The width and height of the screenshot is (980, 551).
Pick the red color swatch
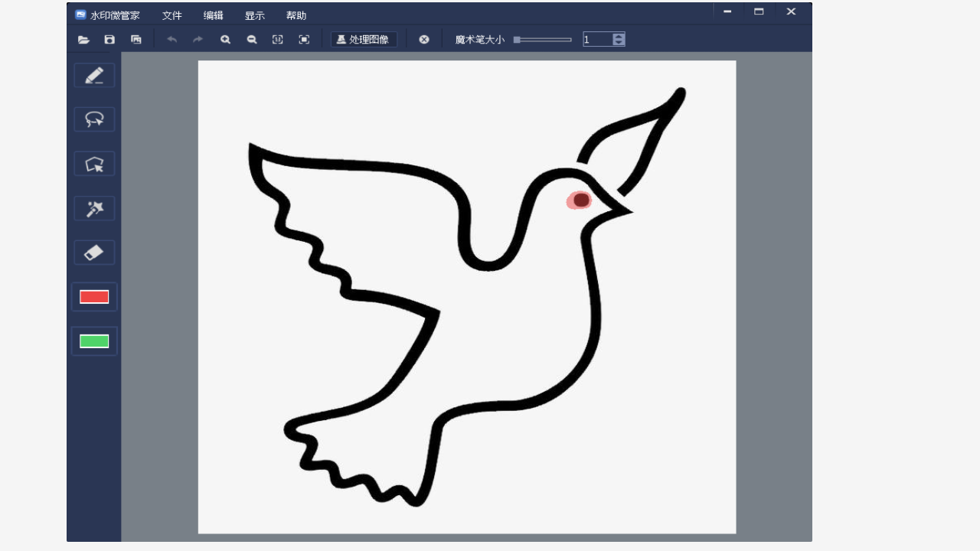94,297
